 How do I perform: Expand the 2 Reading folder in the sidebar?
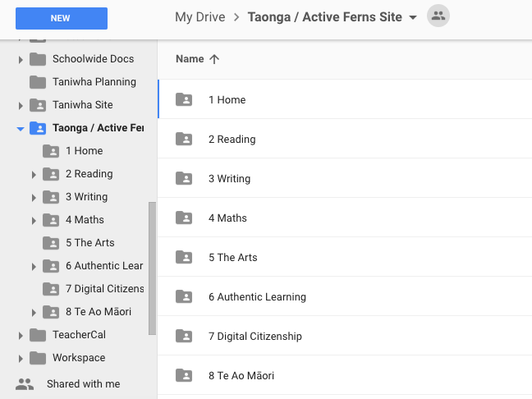click(34, 174)
